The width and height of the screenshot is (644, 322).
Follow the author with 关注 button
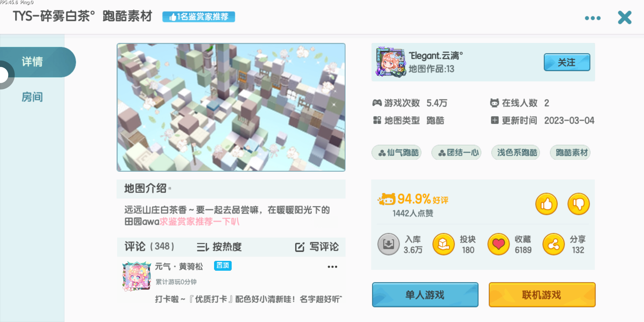click(567, 62)
